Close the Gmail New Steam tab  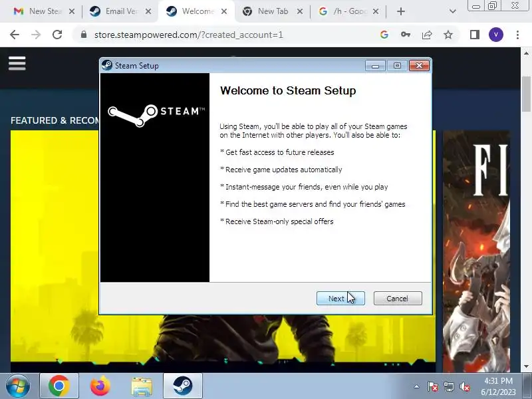[x=72, y=11]
